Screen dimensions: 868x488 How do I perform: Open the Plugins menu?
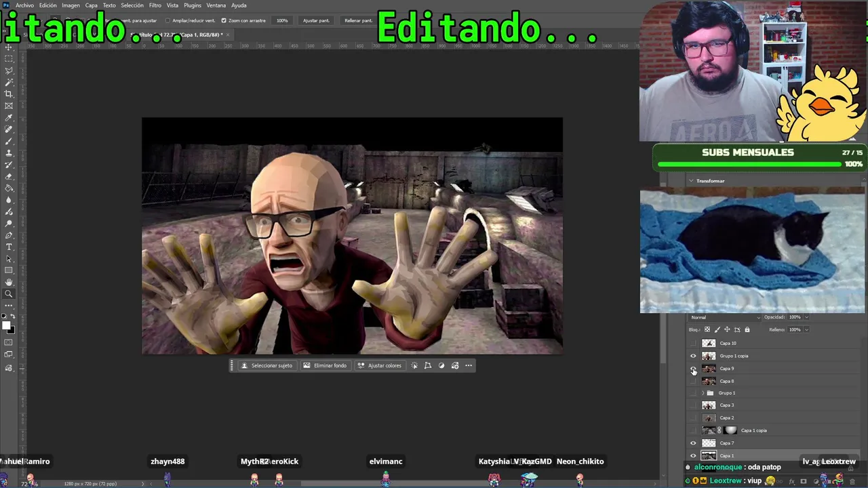193,5
